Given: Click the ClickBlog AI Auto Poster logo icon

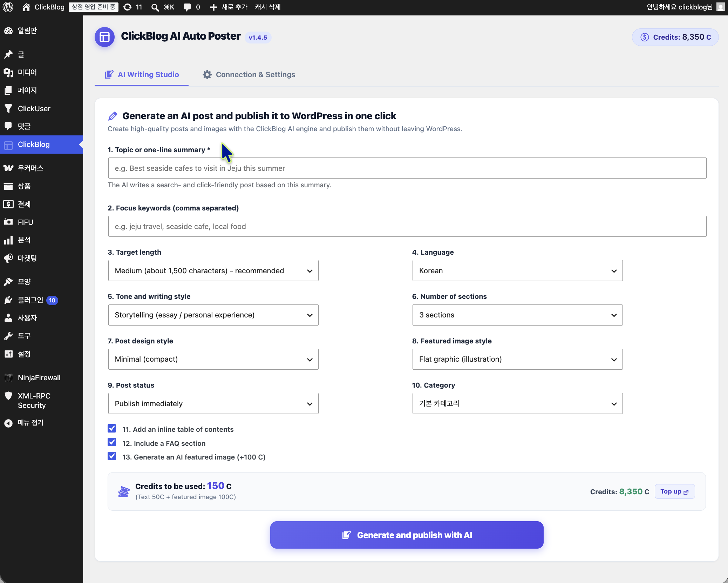Looking at the screenshot, I should click(x=104, y=37).
